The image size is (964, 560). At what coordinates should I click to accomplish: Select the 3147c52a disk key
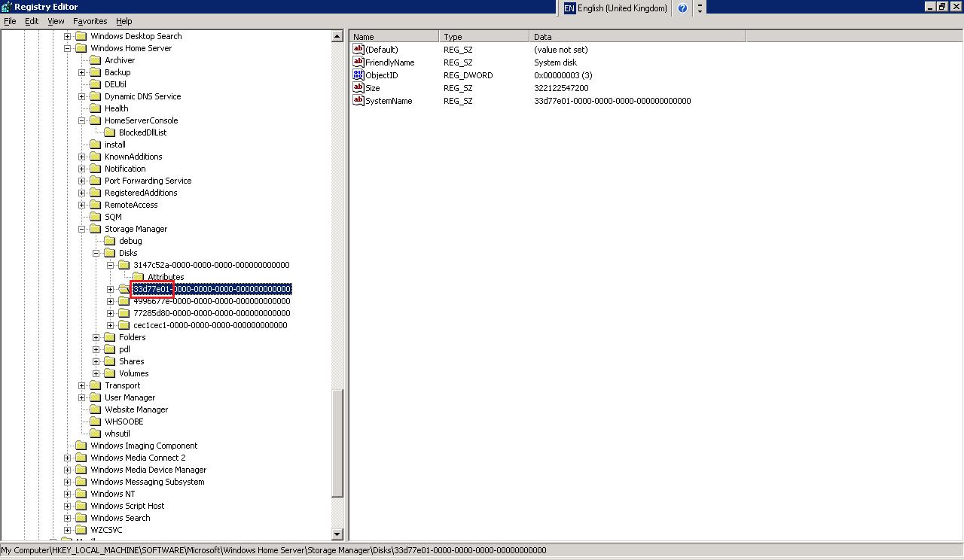coord(211,265)
